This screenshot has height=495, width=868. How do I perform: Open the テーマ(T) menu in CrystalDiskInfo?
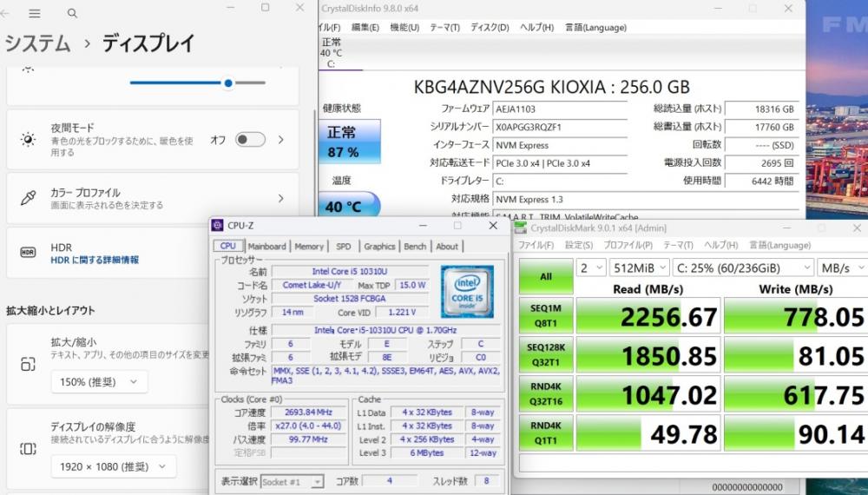pyautogui.click(x=445, y=27)
